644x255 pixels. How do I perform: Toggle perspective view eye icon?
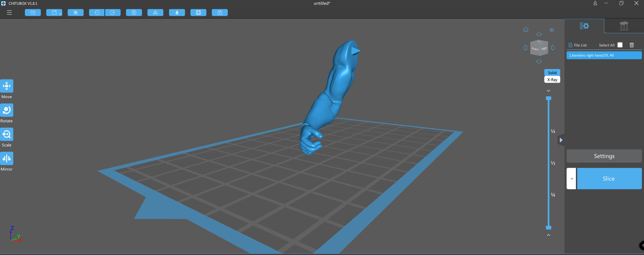point(551,30)
